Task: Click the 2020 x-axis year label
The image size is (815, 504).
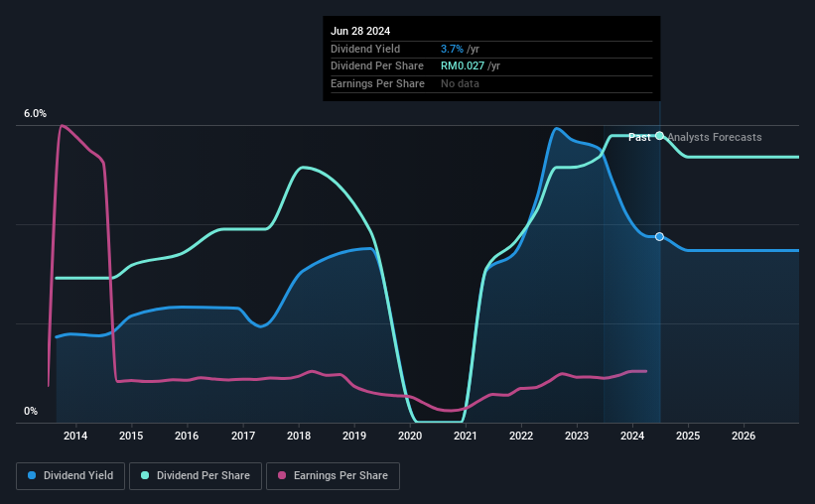Action: [410, 436]
